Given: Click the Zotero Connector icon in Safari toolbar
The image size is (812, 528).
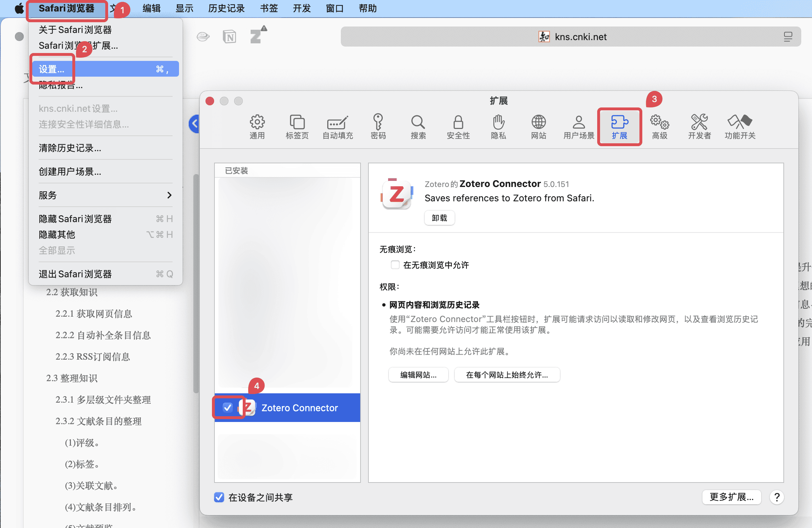Looking at the screenshot, I should [x=256, y=36].
